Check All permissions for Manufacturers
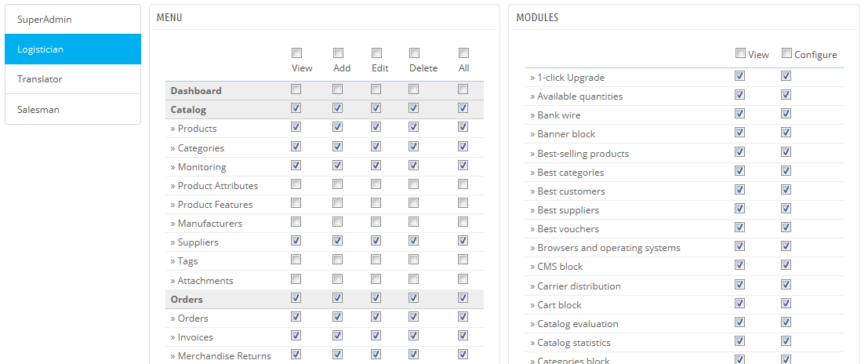Image resolution: width=868 pixels, height=364 pixels. [463, 222]
